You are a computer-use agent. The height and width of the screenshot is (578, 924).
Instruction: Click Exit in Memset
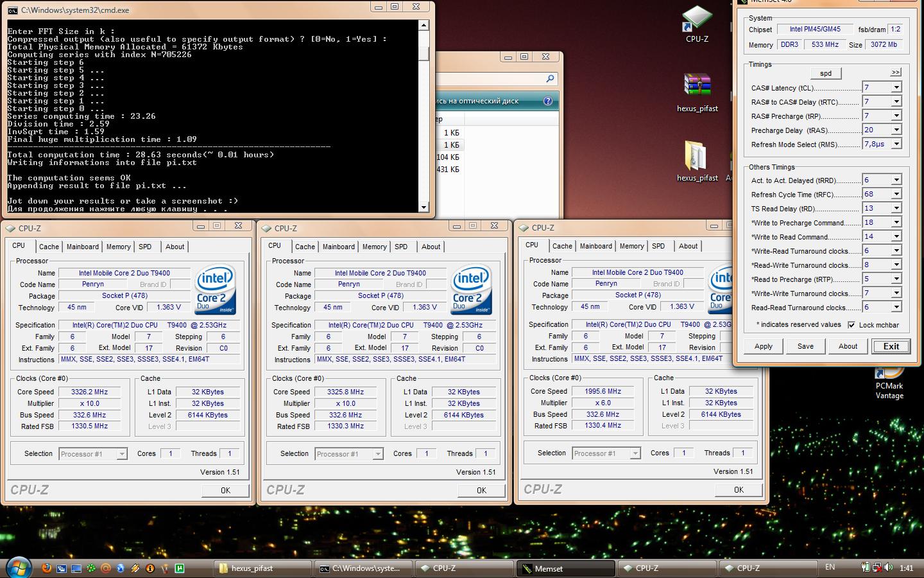pos(891,346)
